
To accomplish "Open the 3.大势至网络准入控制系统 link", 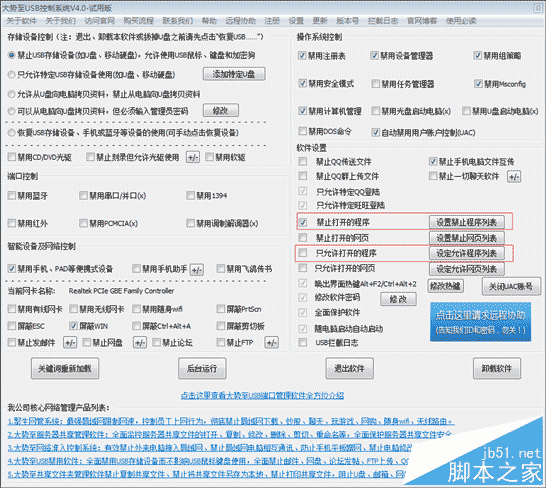I will (209, 448).
